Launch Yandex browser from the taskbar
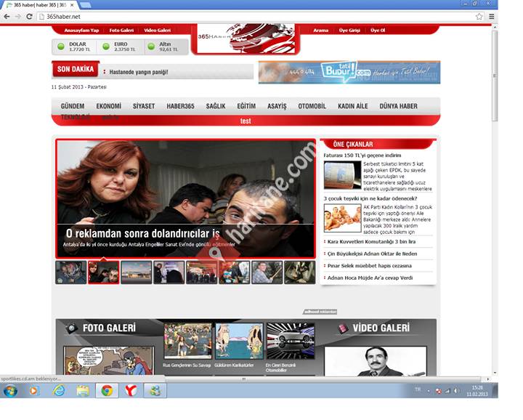The image size is (523, 420). 131,390
